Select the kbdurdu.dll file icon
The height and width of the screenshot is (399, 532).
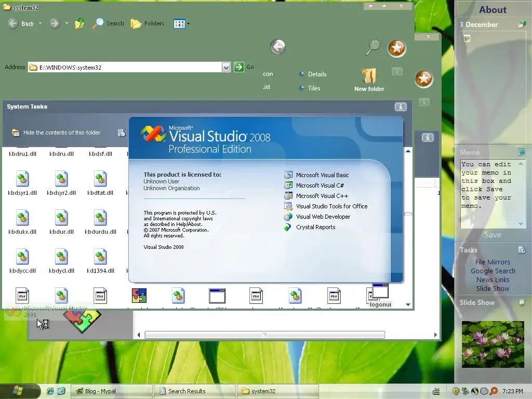click(100, 218)
